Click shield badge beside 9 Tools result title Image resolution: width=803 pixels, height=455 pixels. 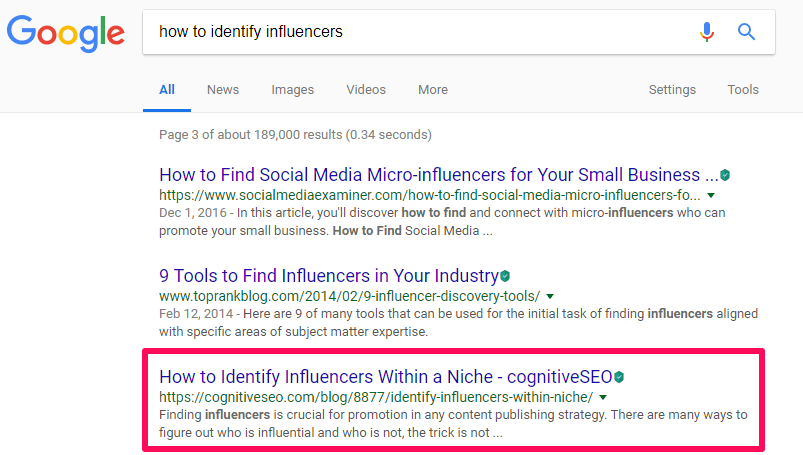pyautogui.click(x=505, y=276)
